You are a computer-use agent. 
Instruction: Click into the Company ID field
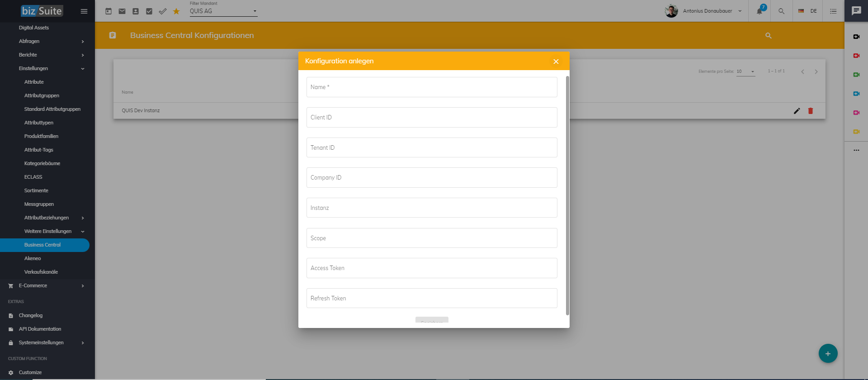click(432, 177)
